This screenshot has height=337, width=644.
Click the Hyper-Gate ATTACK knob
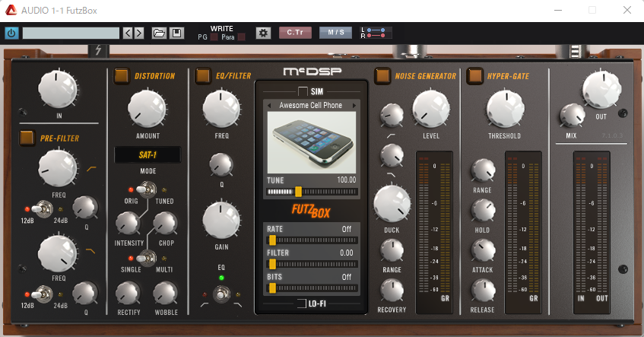pos(483,250)
